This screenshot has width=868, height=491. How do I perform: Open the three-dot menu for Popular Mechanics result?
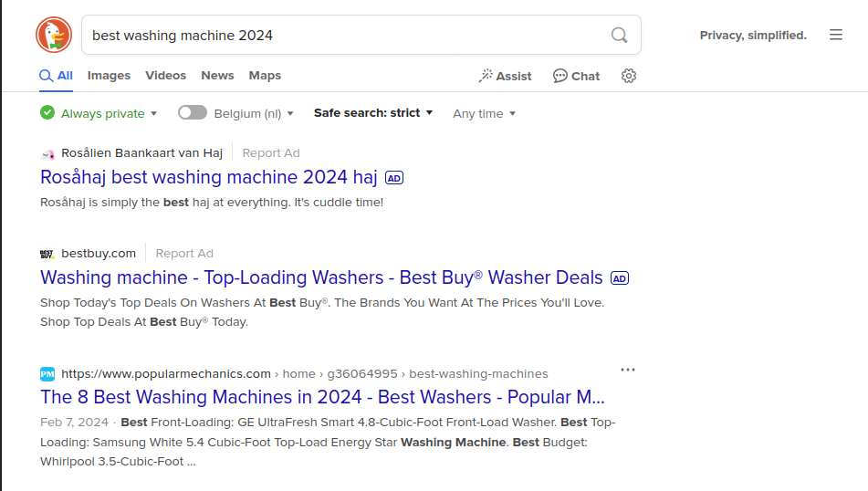628,370
